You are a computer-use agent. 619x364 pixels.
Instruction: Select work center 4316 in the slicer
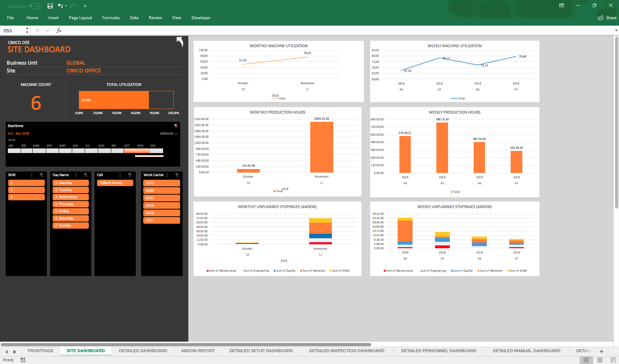161,206
